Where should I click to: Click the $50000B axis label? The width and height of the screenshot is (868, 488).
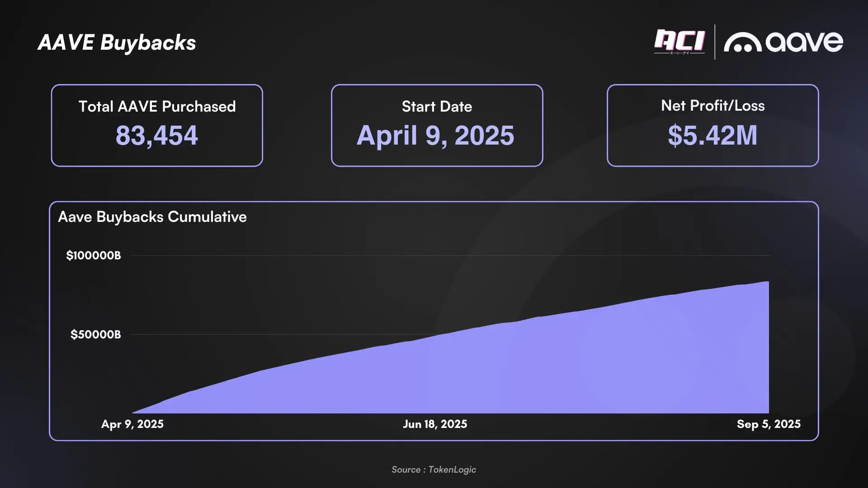(95, 334)
